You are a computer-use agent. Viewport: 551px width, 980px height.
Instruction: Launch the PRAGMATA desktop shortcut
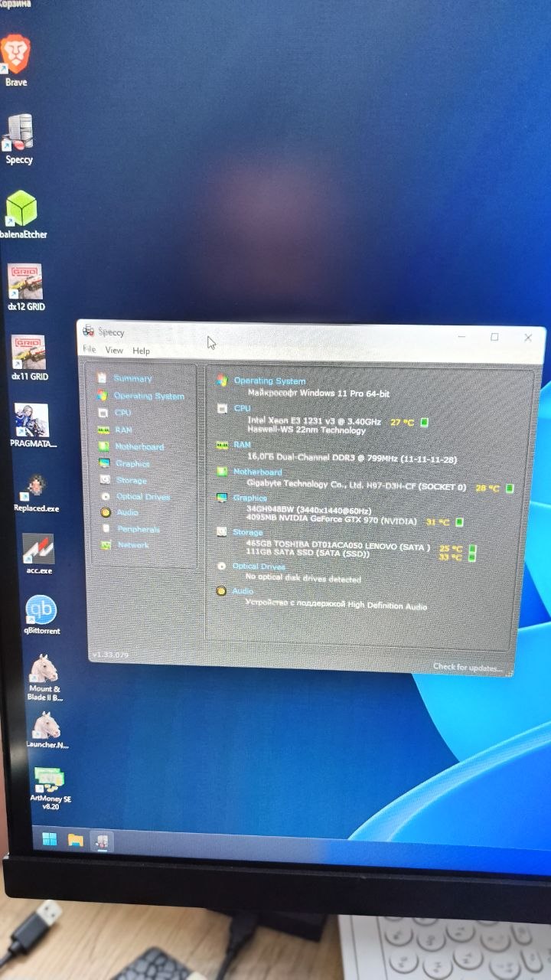(32, 426)
